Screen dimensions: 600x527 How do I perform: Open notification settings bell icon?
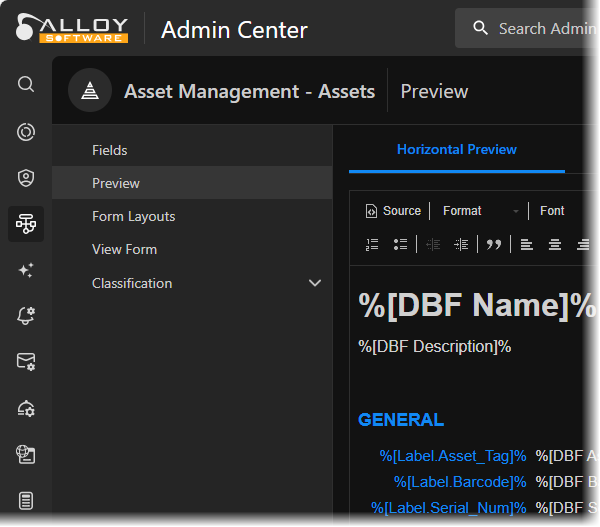pyautogui.click(x=26, y=316)
